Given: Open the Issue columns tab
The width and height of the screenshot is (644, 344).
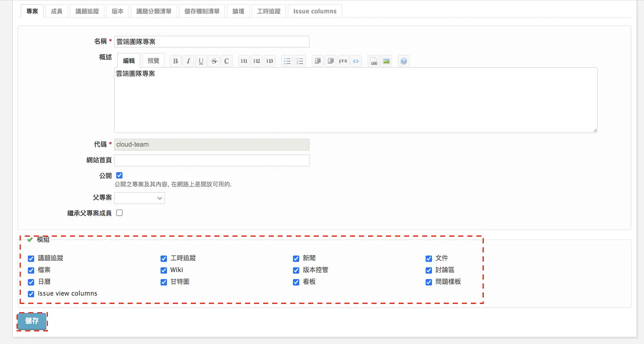Looking at the screenshot, I should [315, 11].
